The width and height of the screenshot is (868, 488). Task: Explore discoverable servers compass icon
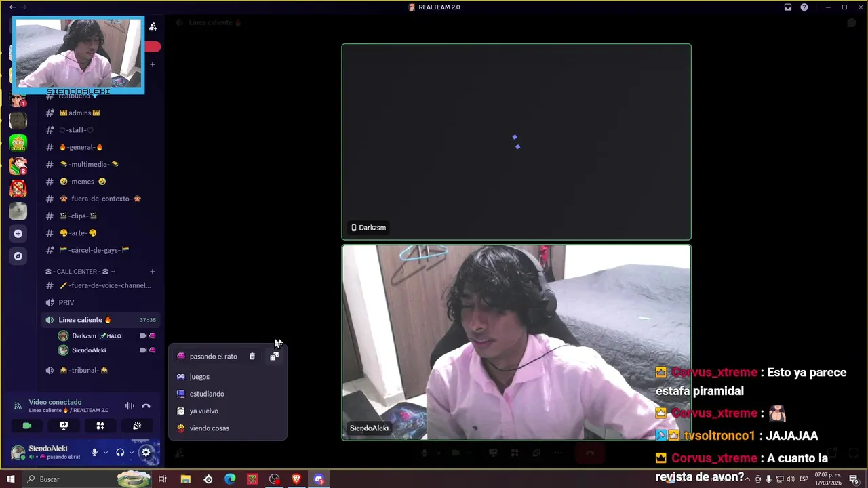click(x=18, y=256)
